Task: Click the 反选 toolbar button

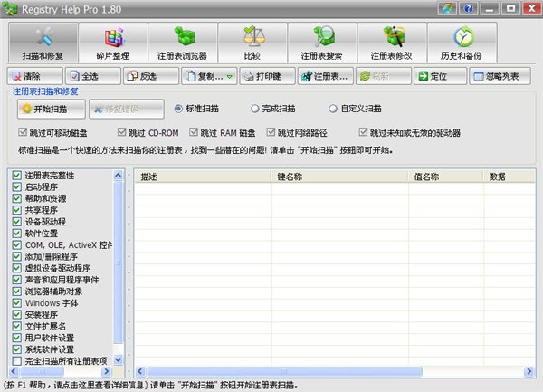Action: click(x=151, y=76)
